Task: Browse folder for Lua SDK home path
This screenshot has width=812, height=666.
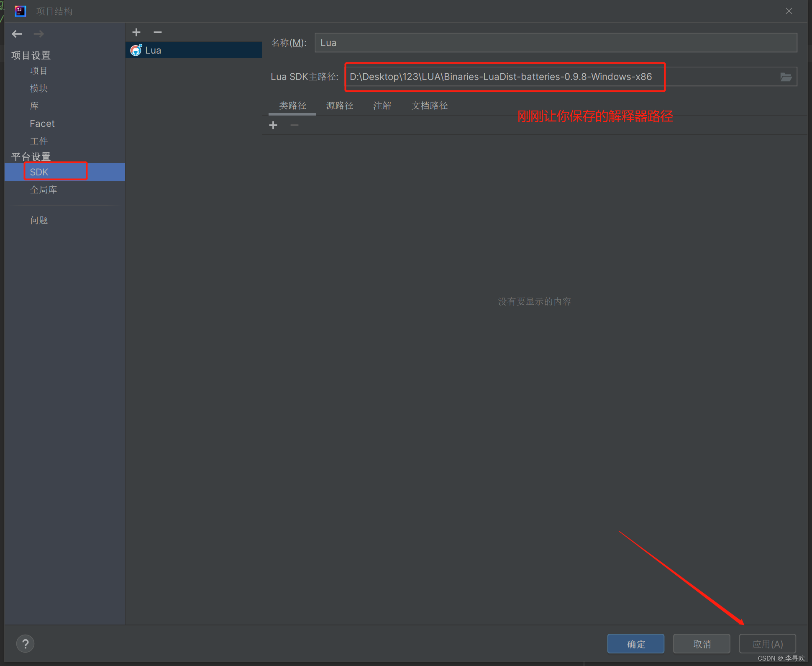Action: pyautogui.click(x=786, y=77)
